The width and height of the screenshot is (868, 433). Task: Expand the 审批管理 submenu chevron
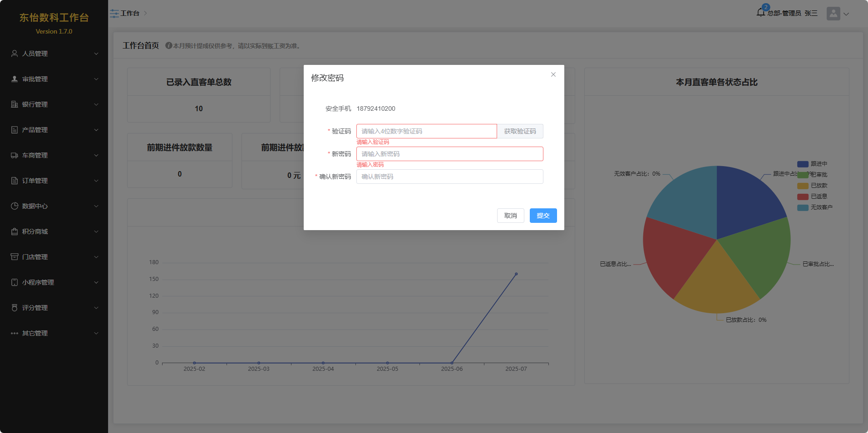(x=96, y=79)
